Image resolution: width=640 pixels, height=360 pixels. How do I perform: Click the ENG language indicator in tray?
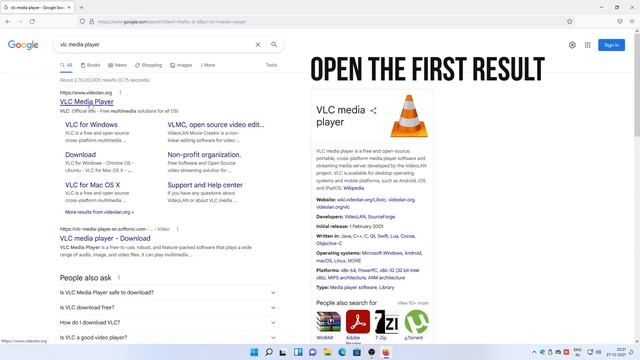[x=578, y=352]
